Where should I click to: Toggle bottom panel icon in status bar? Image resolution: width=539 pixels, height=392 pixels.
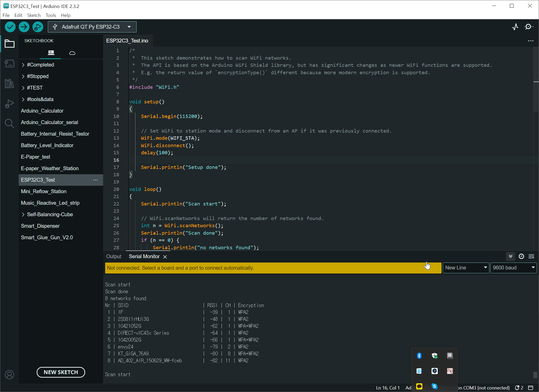pyautogui.click(x=531, y=388)
